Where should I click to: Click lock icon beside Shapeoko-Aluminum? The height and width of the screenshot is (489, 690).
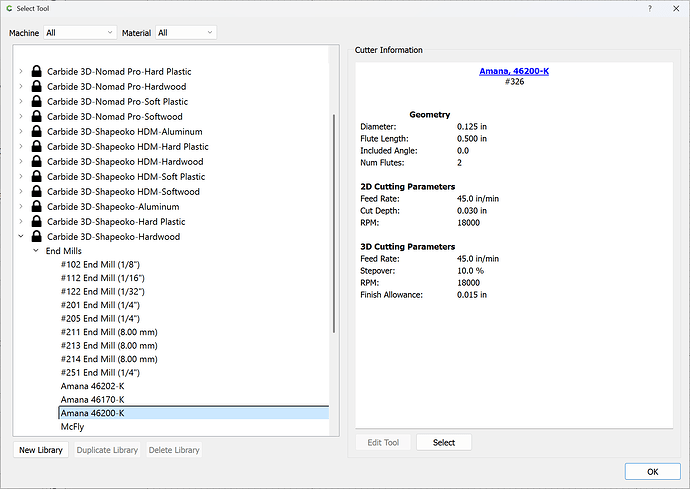[x=37, y=206]
